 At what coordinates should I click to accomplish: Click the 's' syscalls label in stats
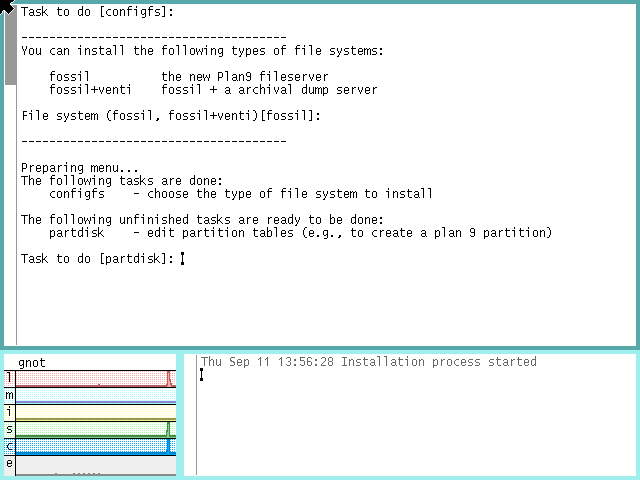pyautogui.click(x=9, y=429)
